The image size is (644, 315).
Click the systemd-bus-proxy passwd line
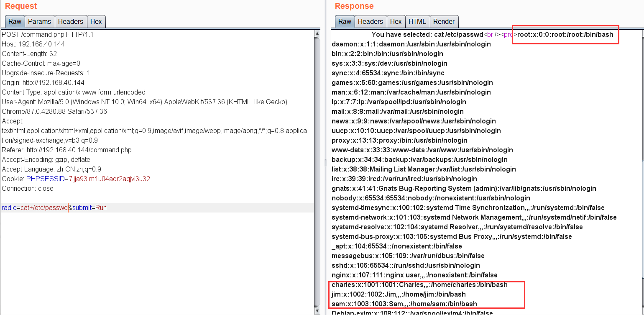pyautogui.click(x=452, y=236)
